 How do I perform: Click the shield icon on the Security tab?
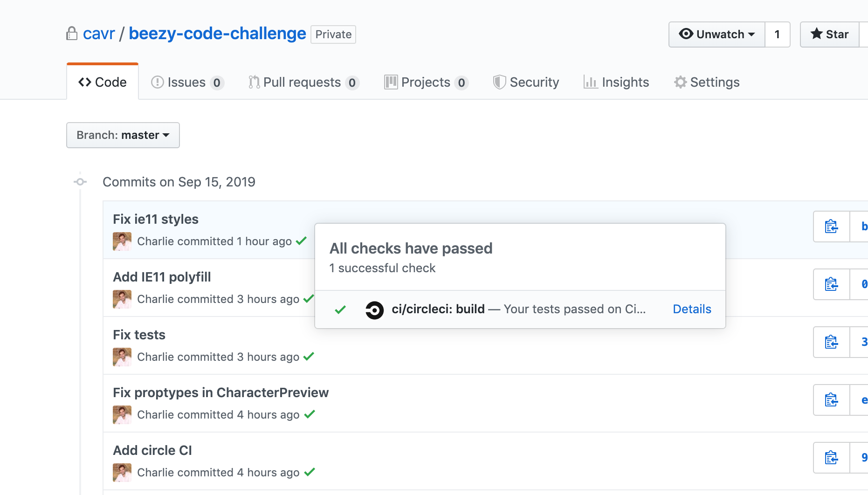click(499, 82)
